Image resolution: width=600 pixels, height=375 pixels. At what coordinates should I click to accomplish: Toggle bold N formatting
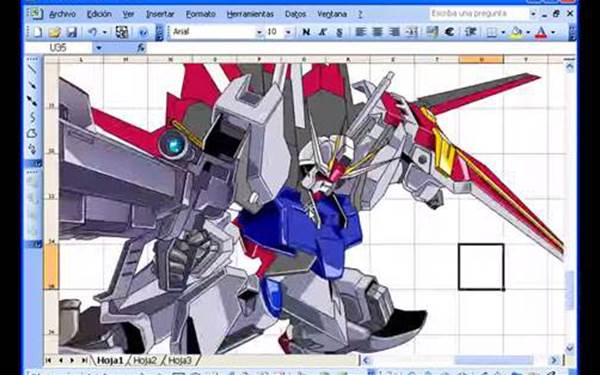pyautogui.click(x=306, y=32)
